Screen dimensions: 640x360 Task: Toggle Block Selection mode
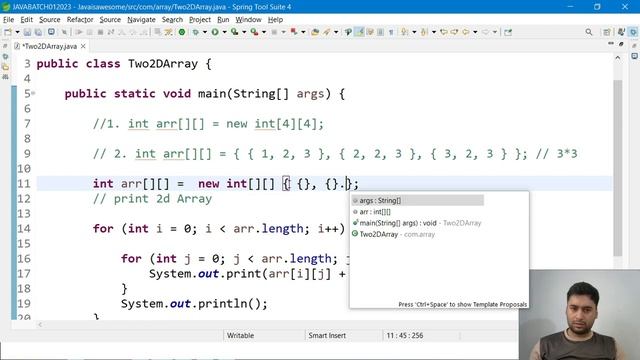380,32
